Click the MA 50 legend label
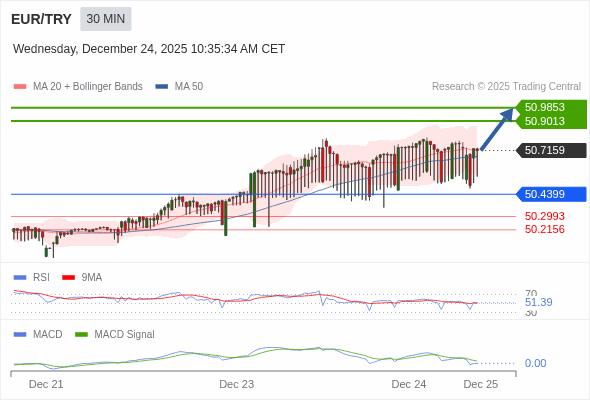 (189, 87)
